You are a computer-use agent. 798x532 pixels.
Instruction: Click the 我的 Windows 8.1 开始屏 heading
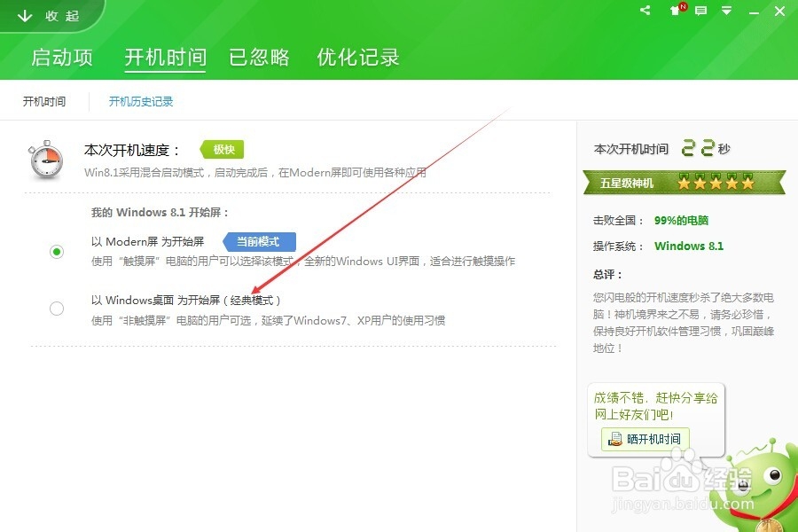[x=160, y=212]
